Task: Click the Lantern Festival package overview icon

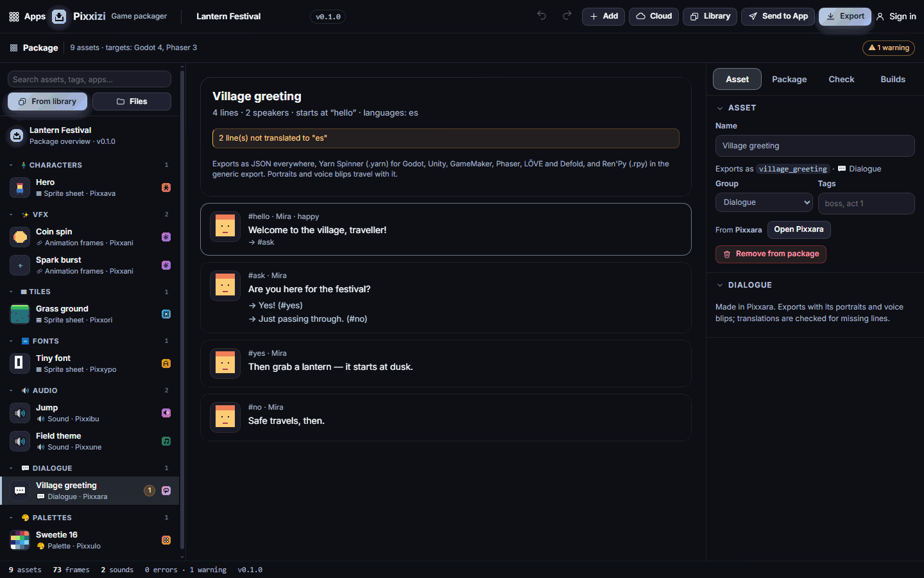Action: pos(17,136)
